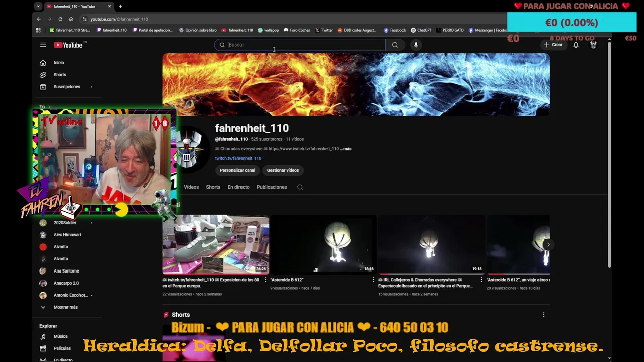Open the Crear create menu
The height and width of the screenshot is (362, 644).
[x=553, y=45]
